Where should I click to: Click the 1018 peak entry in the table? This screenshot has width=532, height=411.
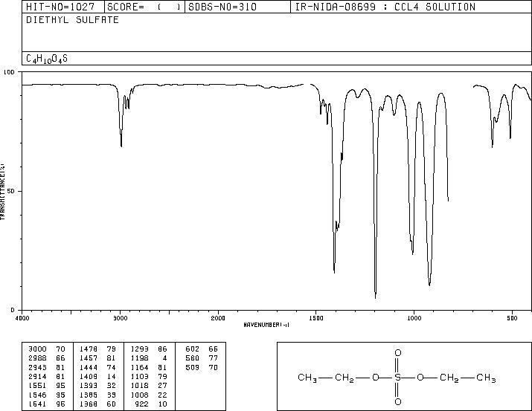click(x=149, y=386)
